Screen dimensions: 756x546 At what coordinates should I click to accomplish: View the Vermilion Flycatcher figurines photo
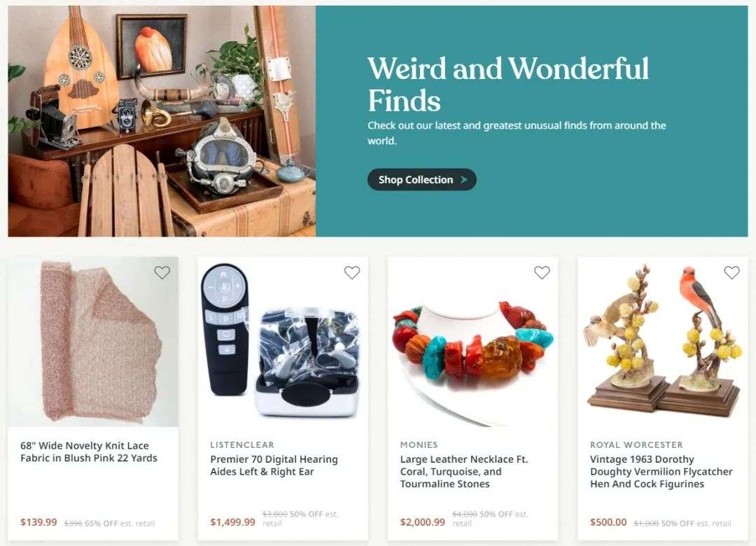[663, 342]
